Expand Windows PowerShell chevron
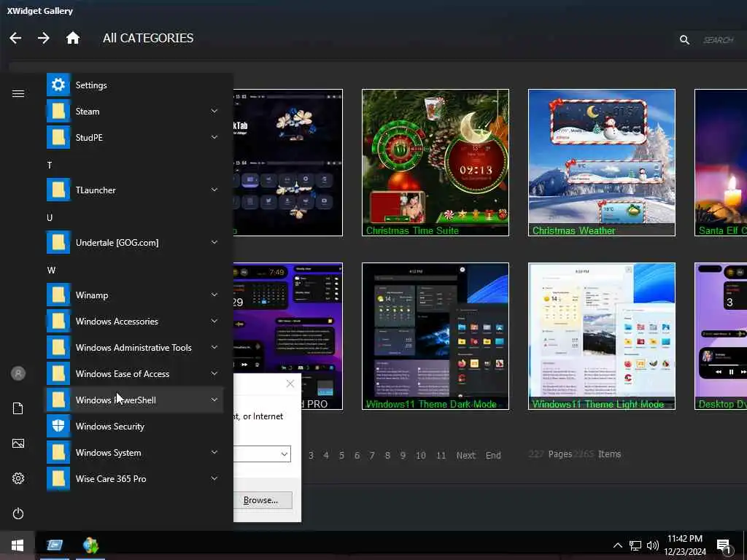 click(x=214, y=400)
